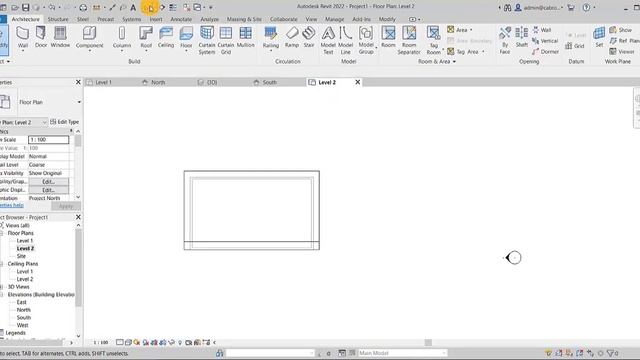
Task: Select West elevation in Project Browser
Action: click(22, 325)
